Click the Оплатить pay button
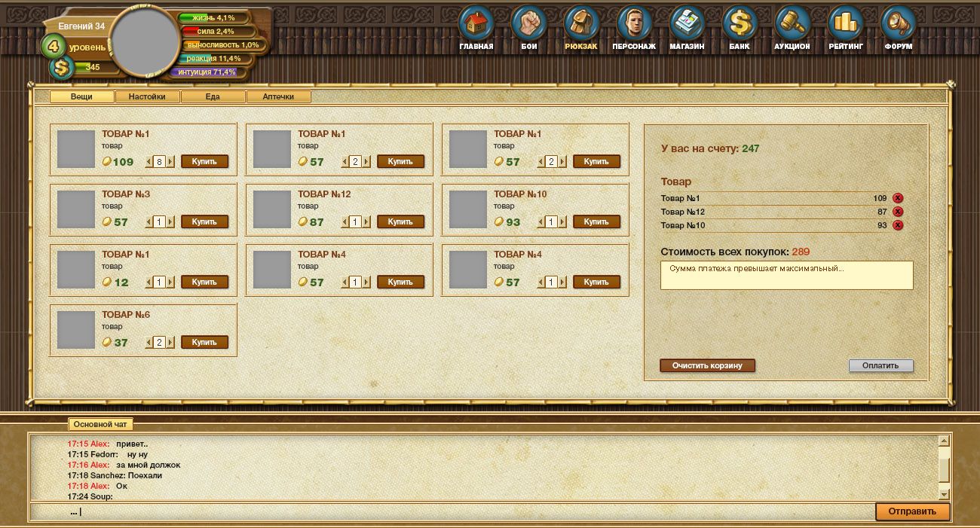The height and width of the screenshot is (528, 980). 880,365
